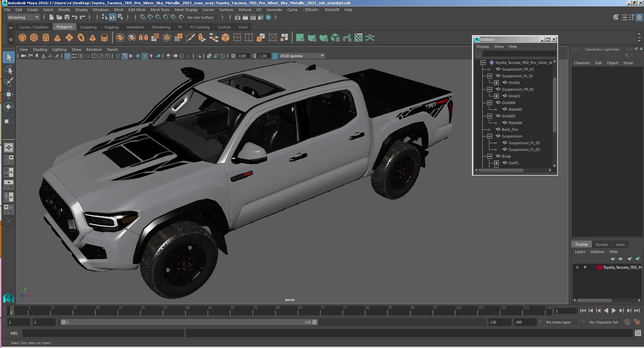Create a polygon cone from the shelf
Viewport: 644px width, 348px height.
pos(58,38)
